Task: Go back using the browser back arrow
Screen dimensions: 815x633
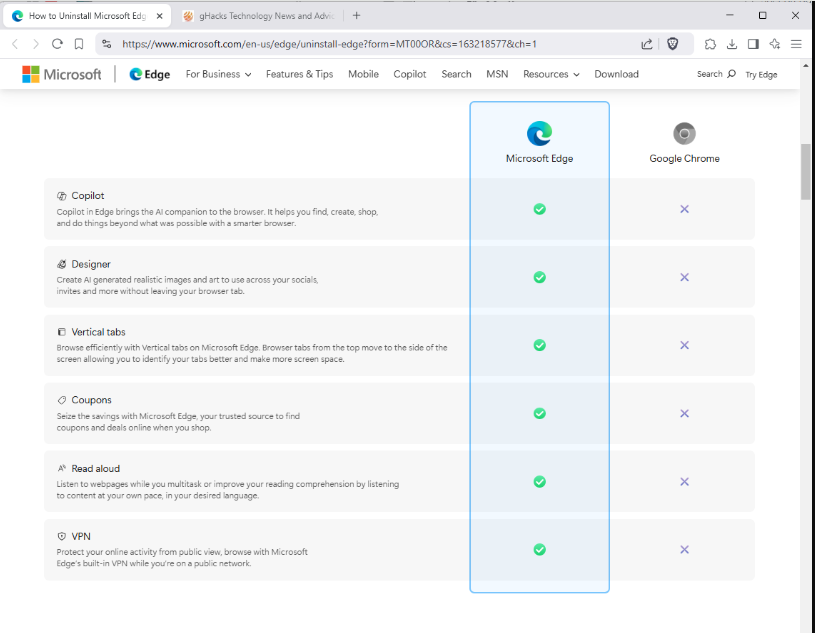Action: [x=15, y=44]
